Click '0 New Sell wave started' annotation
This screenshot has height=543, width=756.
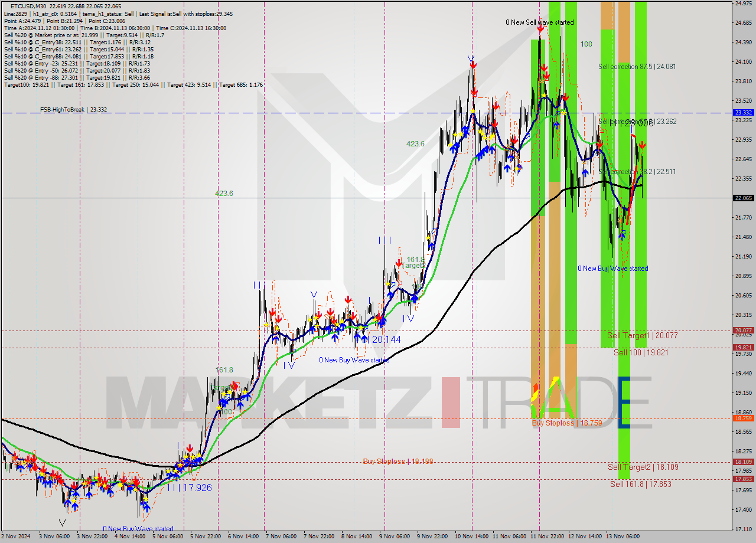pos(539,22)
